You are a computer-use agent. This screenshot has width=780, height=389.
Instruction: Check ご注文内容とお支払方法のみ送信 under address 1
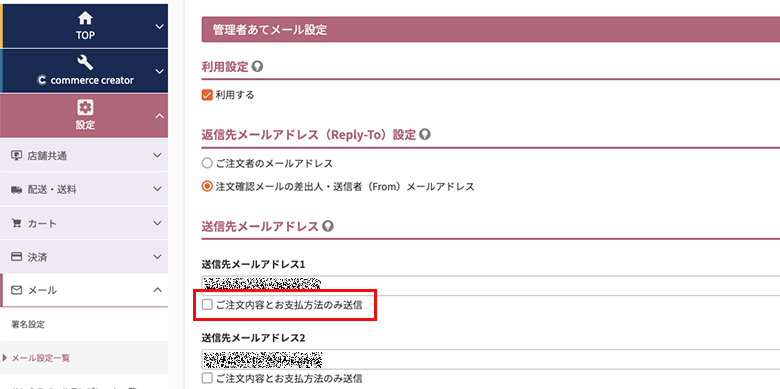tap(207, 304)
